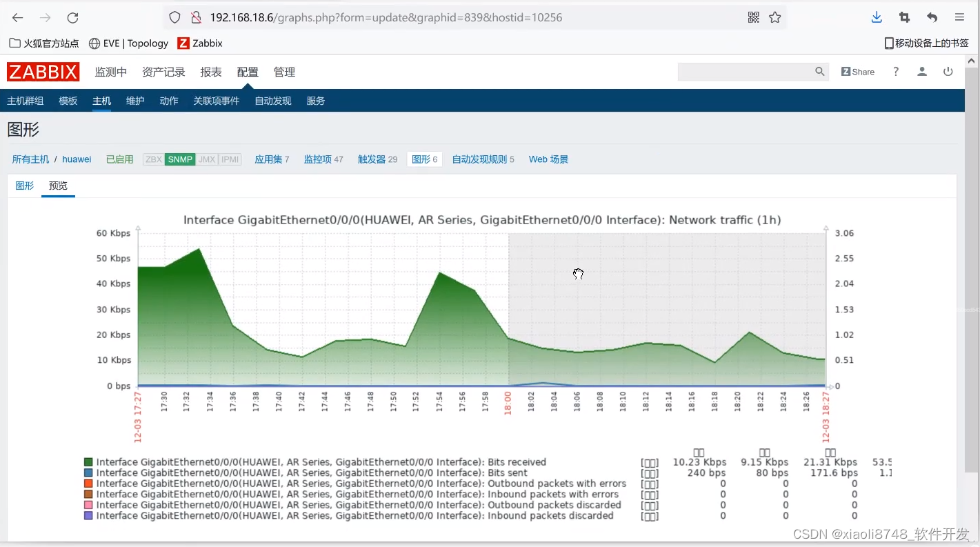
Task: Go to 自动发现 submenu
Action: click(x=273, y=101)
